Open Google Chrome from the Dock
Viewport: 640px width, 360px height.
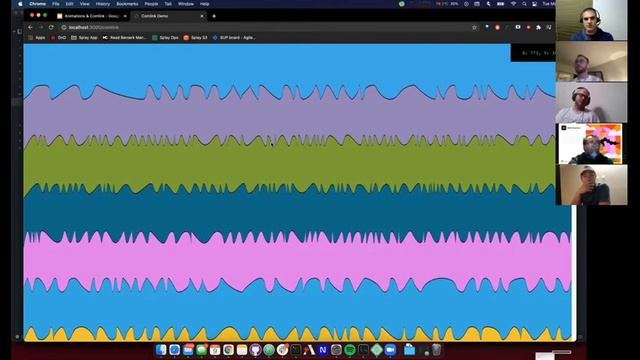coord(228,350)
